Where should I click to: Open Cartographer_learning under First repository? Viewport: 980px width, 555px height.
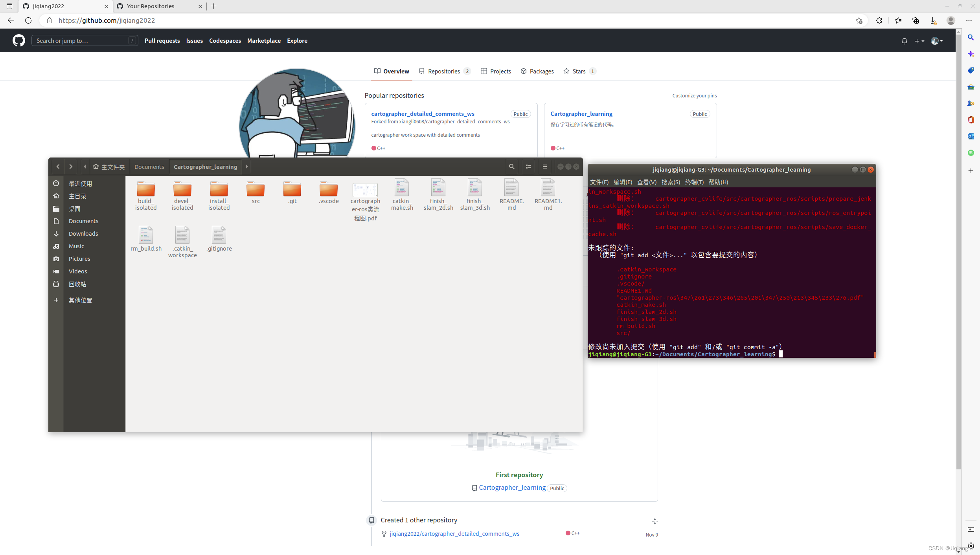coord(512,487)
